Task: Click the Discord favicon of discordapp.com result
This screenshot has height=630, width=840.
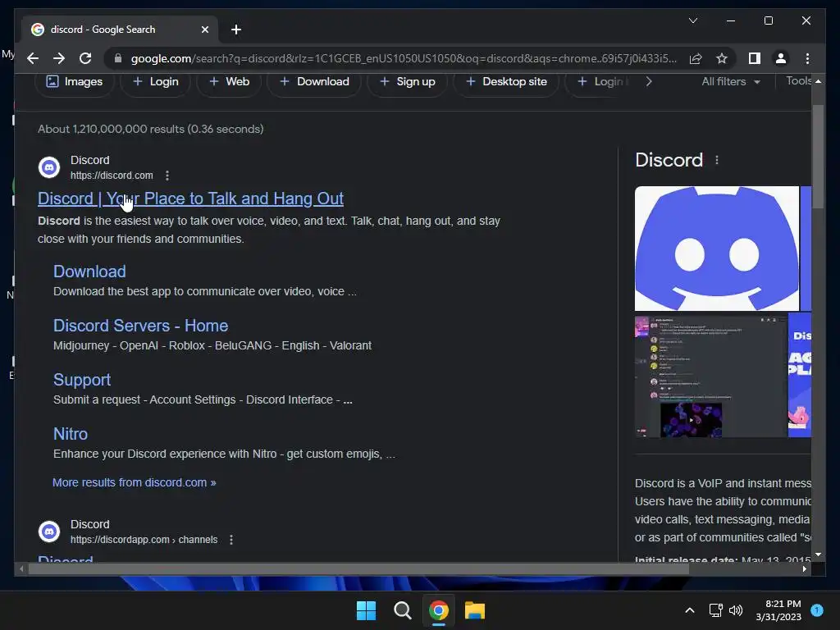Action: coord(49,532)
